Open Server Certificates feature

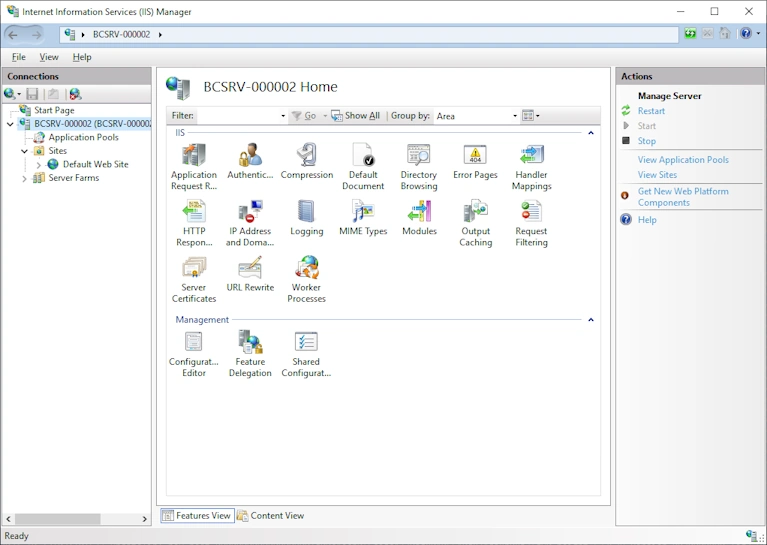tap(194, 279)
